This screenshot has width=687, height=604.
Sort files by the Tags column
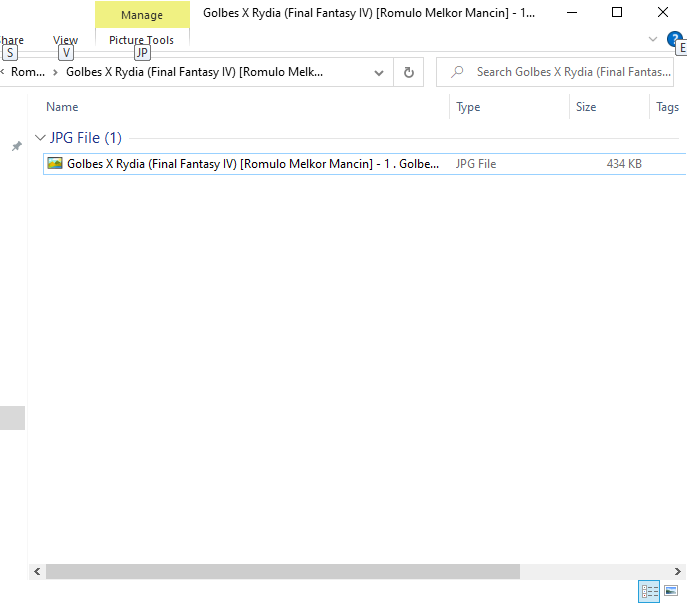pos(667,107)
